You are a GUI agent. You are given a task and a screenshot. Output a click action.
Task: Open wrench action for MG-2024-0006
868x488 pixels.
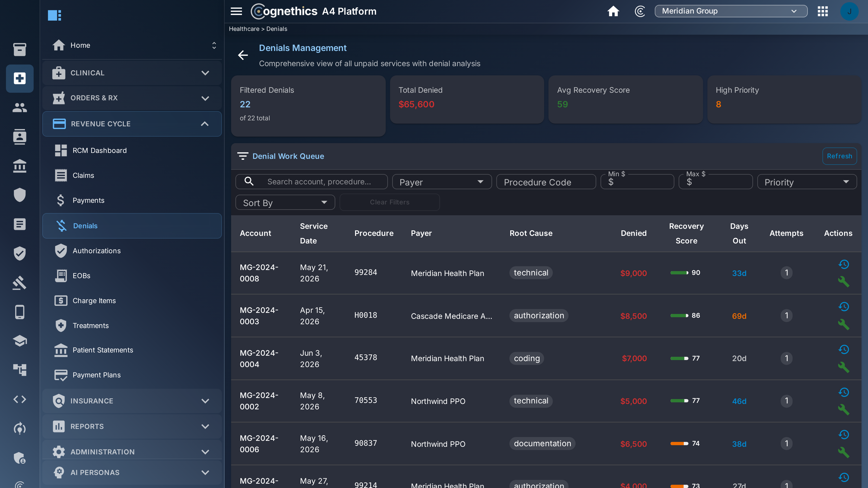point(843,452)
